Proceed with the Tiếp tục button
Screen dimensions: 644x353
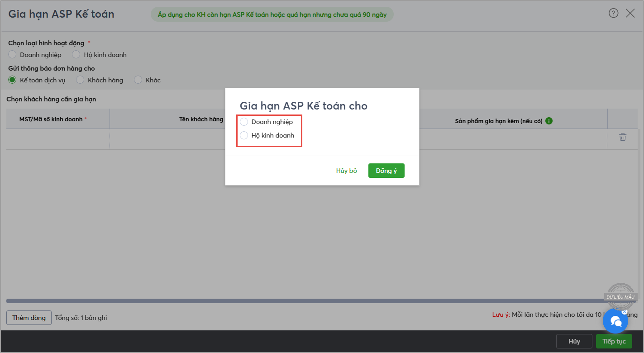[x=614, y=341]
